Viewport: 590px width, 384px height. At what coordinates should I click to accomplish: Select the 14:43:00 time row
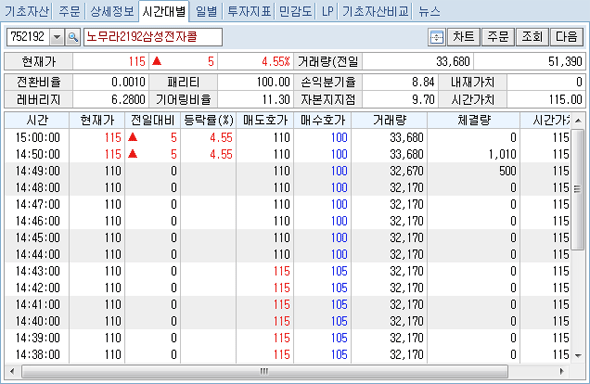point(287,271)
